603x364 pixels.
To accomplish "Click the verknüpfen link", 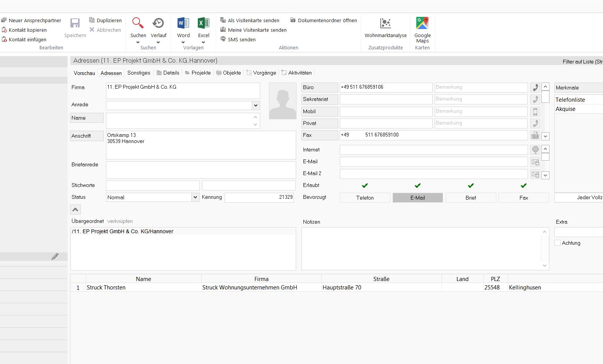I will [x=120, y=221].
